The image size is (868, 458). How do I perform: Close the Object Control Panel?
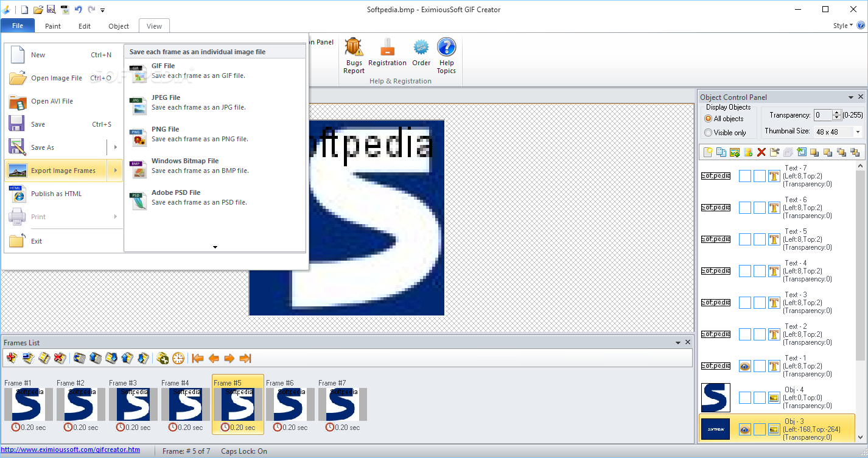pos(861,97)
